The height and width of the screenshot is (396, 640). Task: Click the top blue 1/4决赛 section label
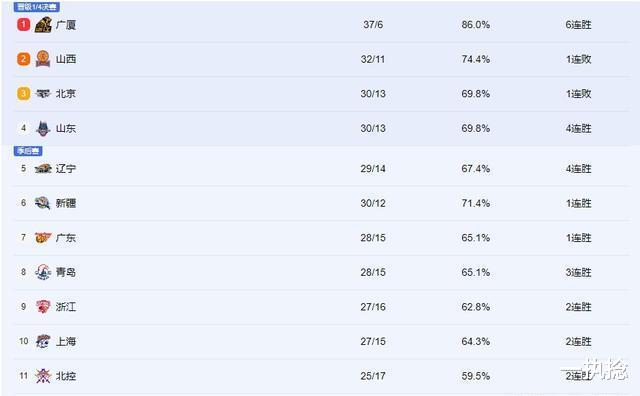coord(37,7)
